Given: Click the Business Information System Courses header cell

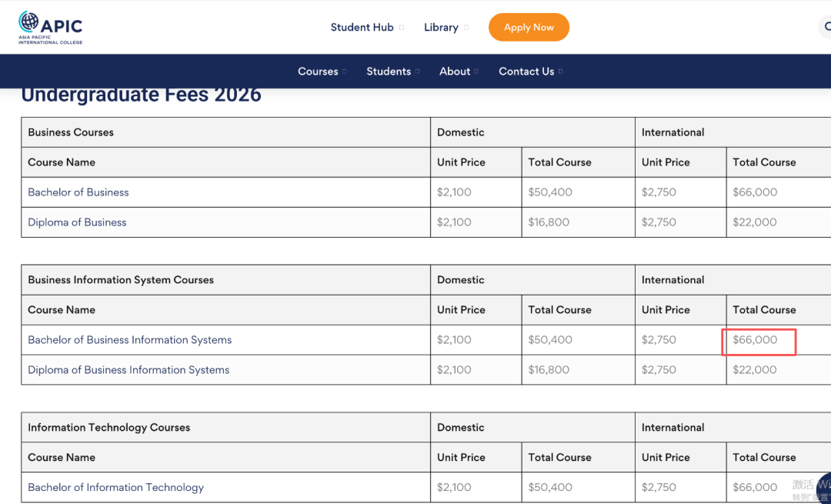Looking at the screenshot, I should click(x=121, y=280).
